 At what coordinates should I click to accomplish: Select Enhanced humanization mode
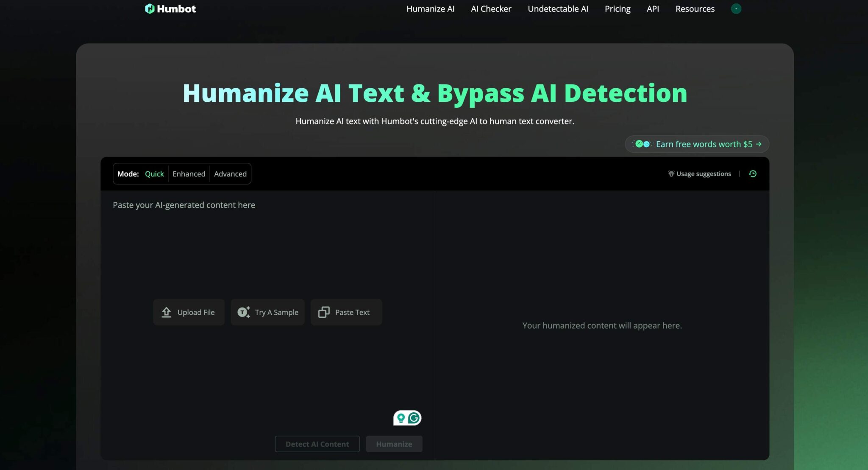189,173
